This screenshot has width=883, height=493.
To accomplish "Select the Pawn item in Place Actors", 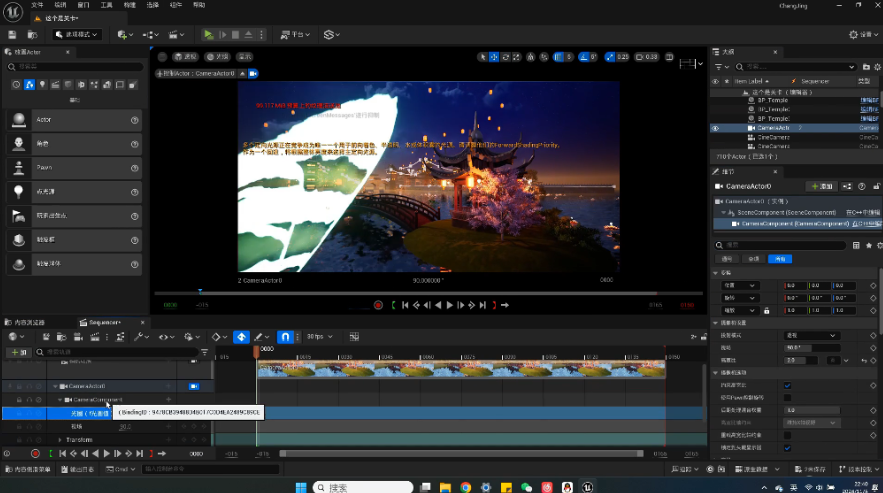I will pyautogui.click(x=74, y=168).
